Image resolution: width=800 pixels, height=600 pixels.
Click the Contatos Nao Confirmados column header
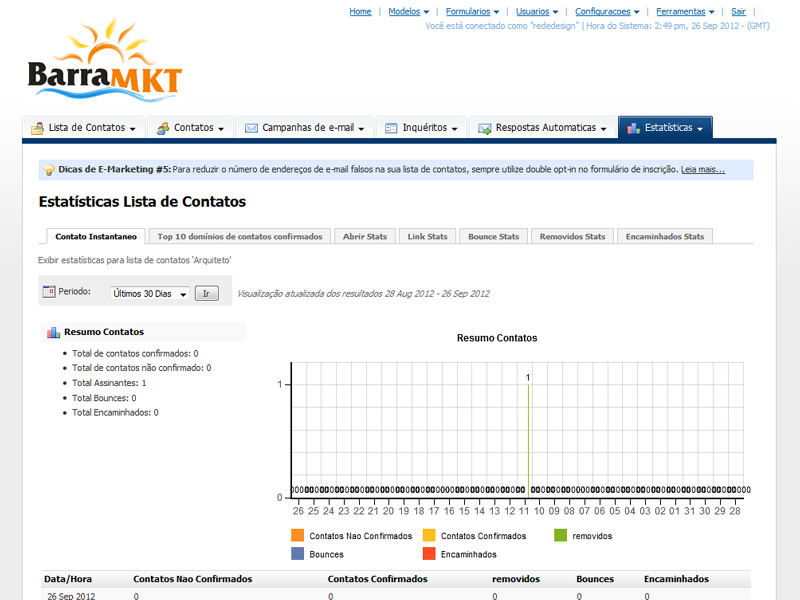(193, 579)
